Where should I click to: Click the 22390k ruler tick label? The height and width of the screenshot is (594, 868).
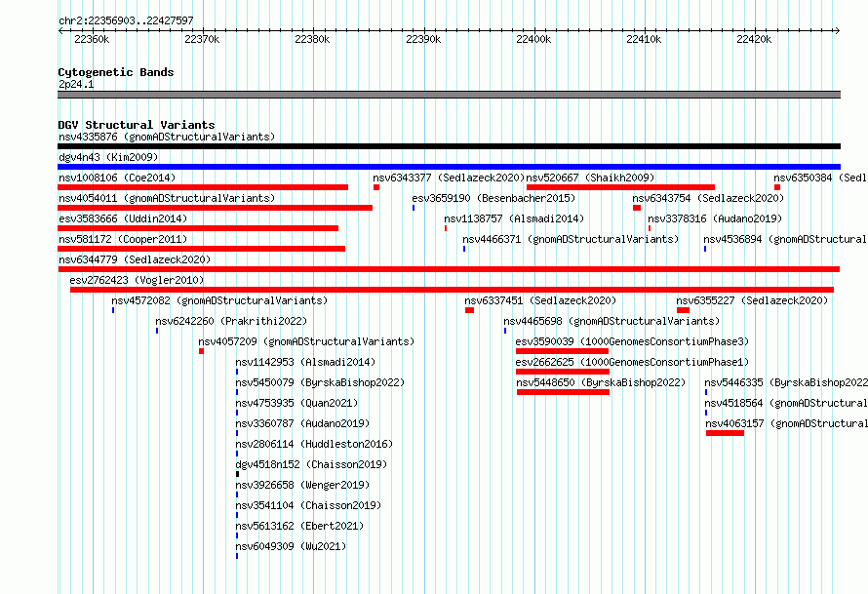coord(423,39)
